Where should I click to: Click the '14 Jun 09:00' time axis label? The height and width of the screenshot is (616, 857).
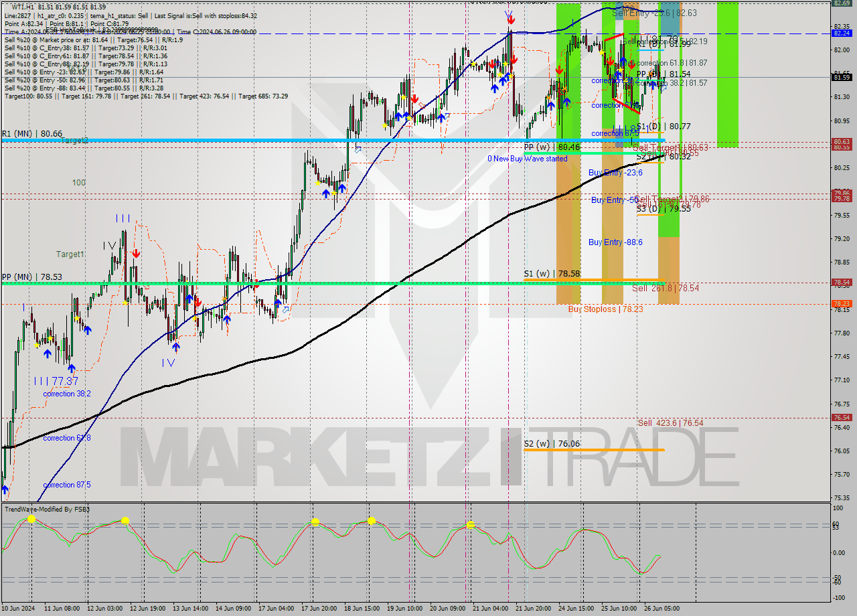tap(234, 609)
